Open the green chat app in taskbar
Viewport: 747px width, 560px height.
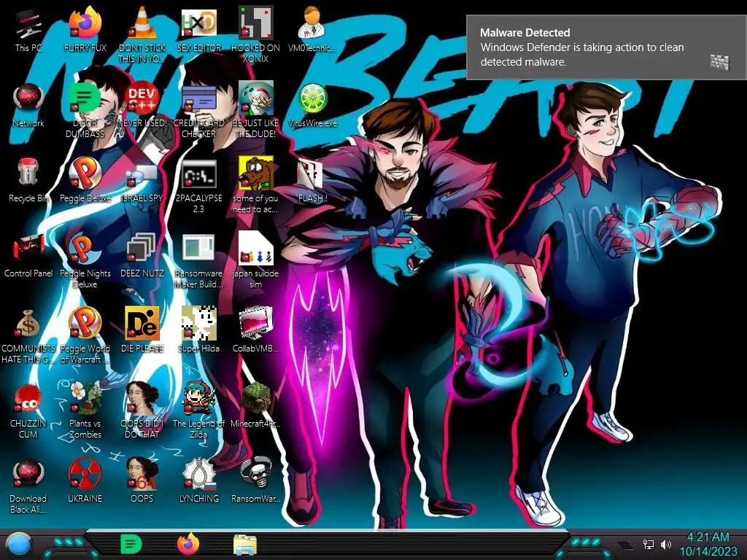click(x=131, y=544)
